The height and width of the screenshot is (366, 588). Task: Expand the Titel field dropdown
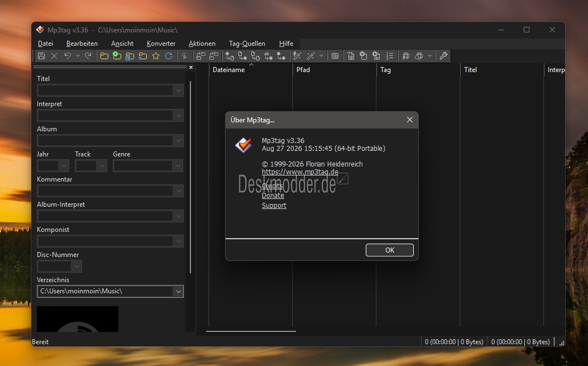[x=178, y=91]
